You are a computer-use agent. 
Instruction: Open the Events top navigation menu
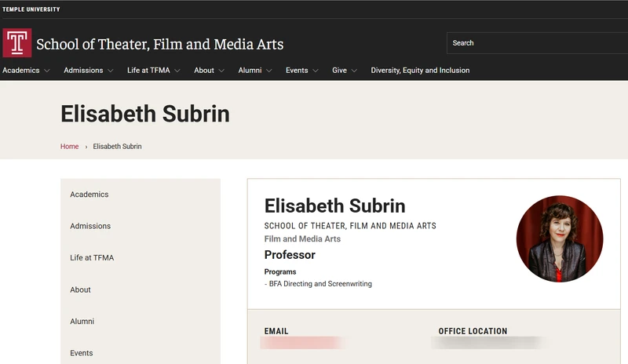point(297,71)
